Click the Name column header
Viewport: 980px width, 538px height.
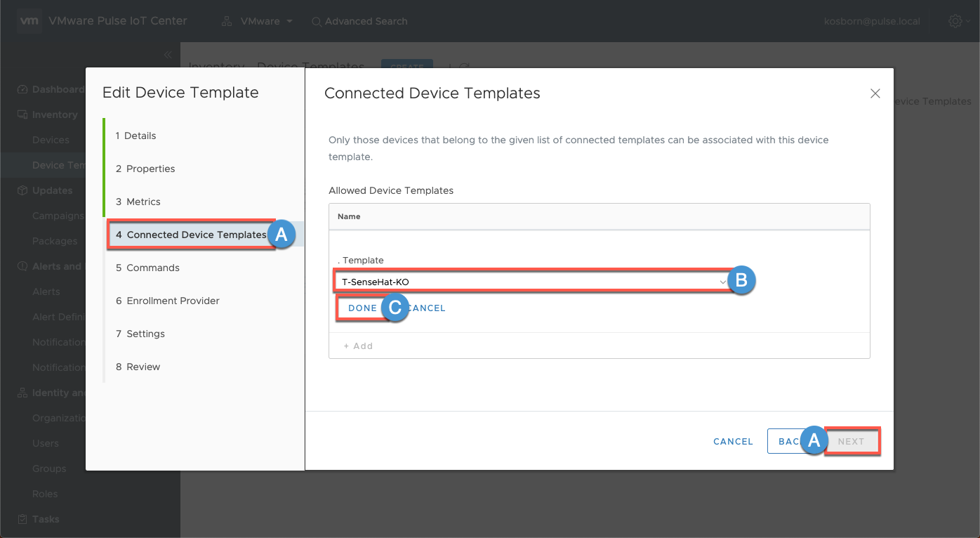coord(349,216)
